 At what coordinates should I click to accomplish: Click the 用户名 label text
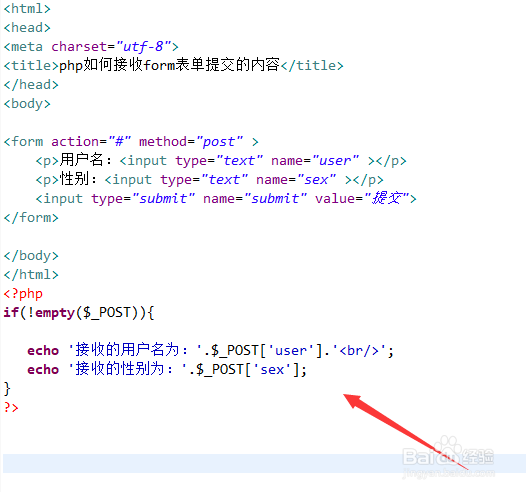(81, 160)
